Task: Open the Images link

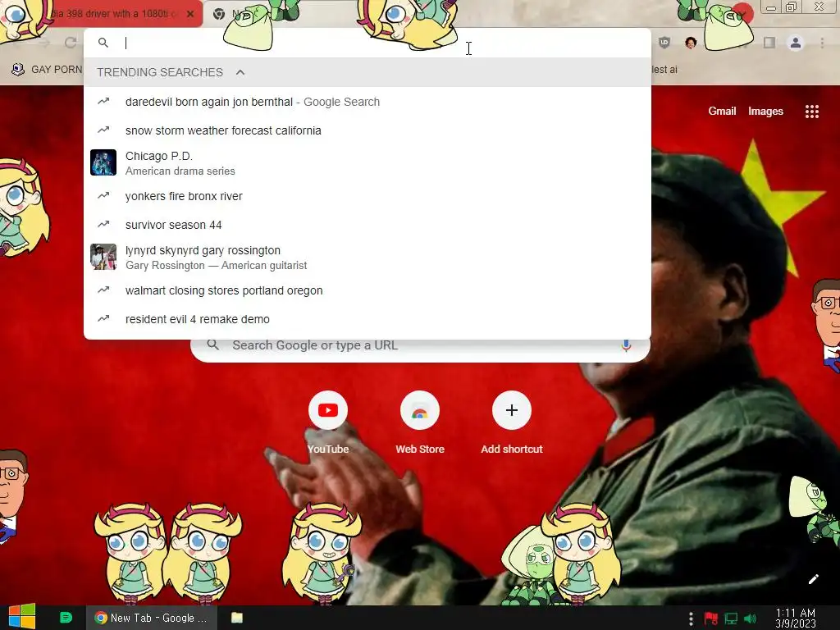Action: point(765,111)
